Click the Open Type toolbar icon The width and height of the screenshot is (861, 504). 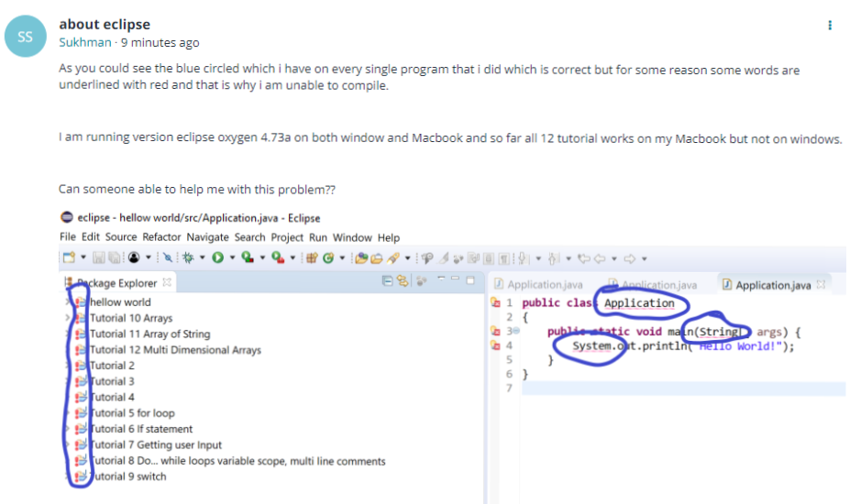361,258
